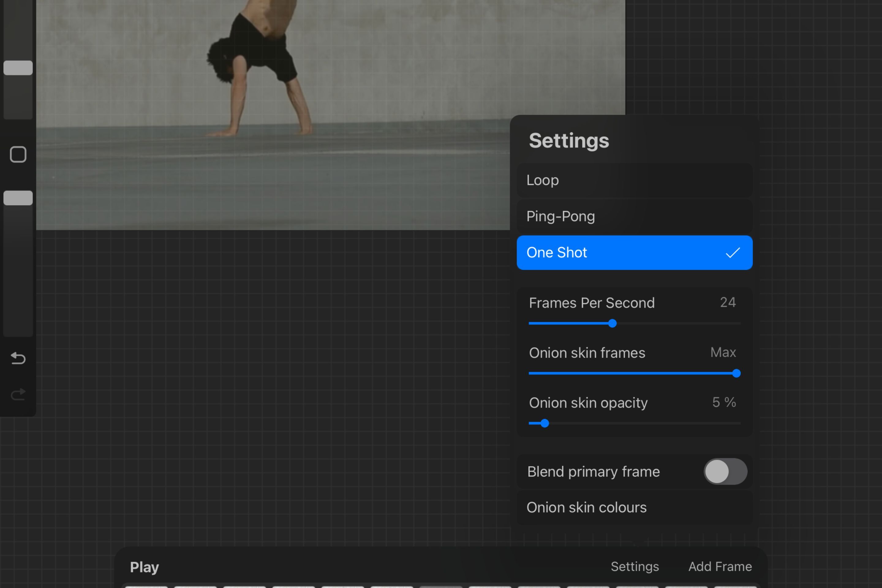Image resolution: width=882 pixels, height=588 pixels.
Task: Open the Modify button on the left sidebar
Action: 18,154
